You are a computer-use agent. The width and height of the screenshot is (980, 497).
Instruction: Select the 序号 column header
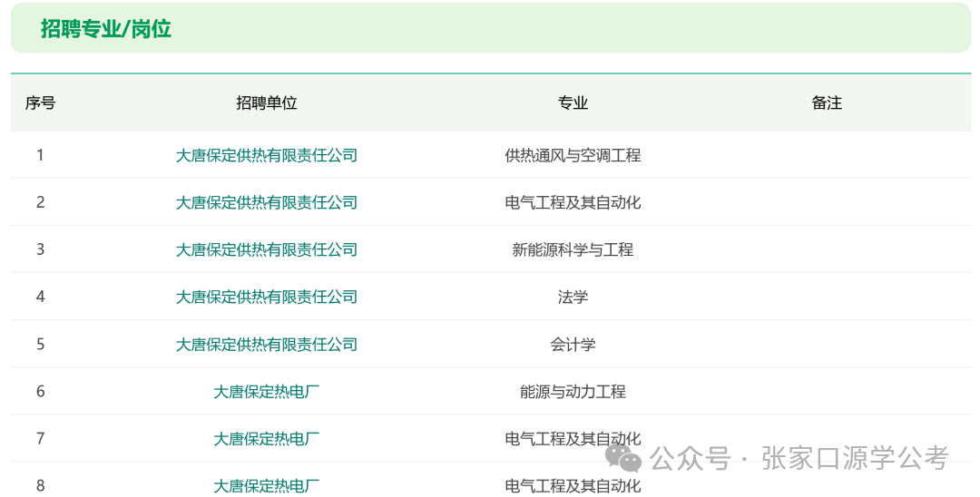40,103
